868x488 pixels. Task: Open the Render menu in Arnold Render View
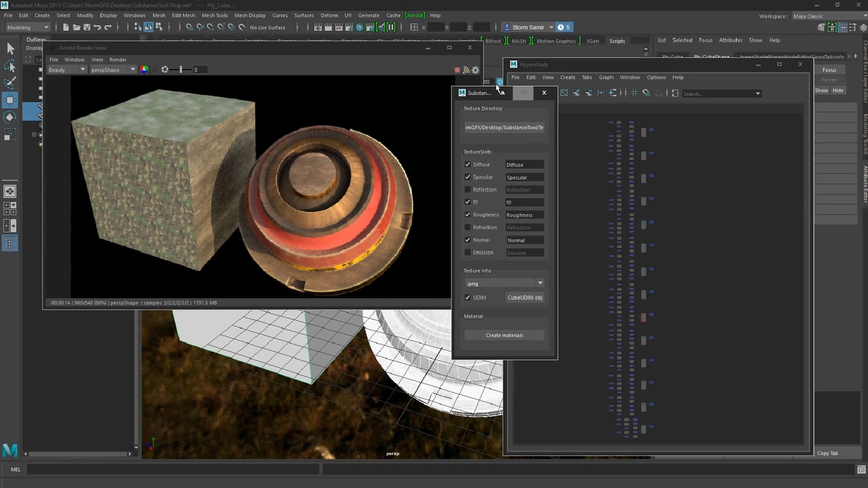click(118, 60)
